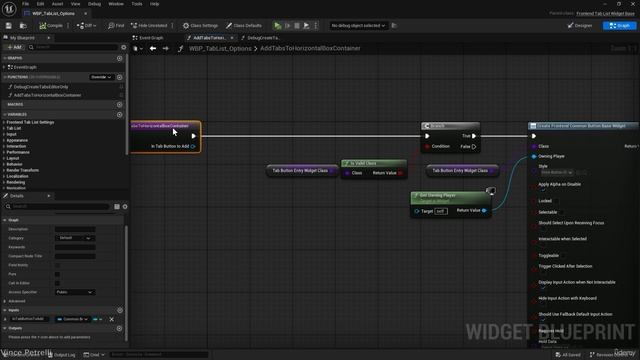This screenshot has width=640, height=360.
Task: Remove the input parameter with X icon
Action: (x=111, y=319)
